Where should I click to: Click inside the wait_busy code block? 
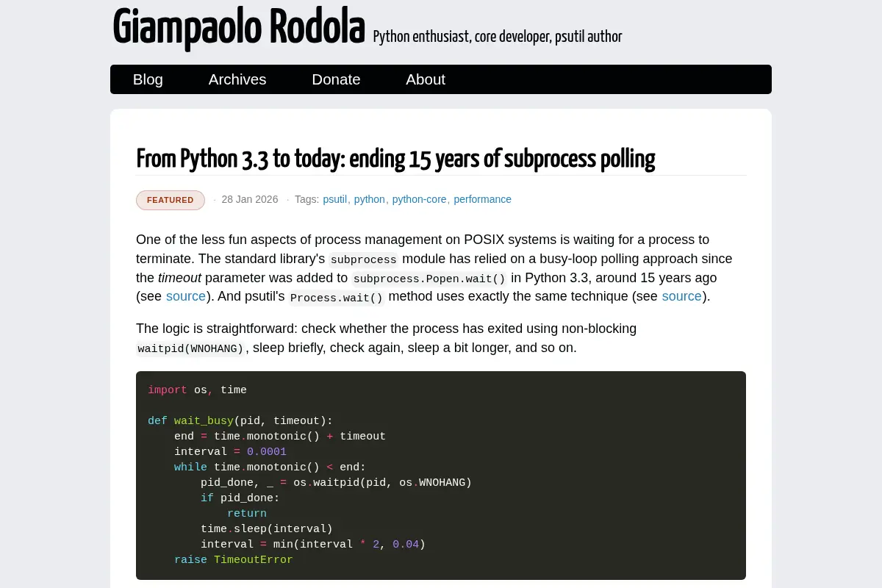(x=441, y=476)
